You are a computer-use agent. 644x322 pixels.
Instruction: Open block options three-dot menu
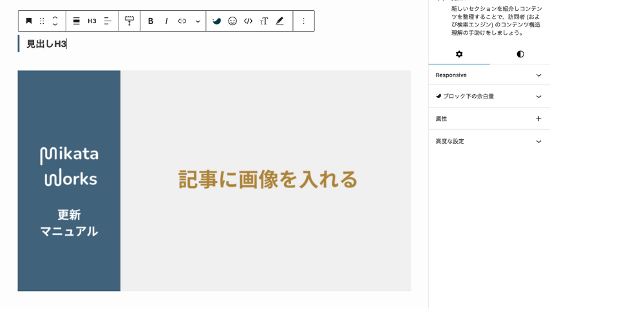[x=304, y=21]
